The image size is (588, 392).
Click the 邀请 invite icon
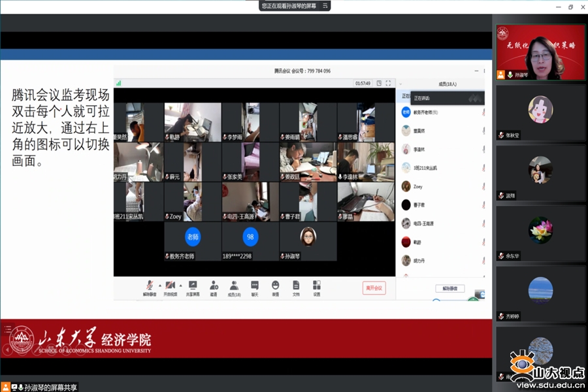pyautogui.click(x=214, y=286)
